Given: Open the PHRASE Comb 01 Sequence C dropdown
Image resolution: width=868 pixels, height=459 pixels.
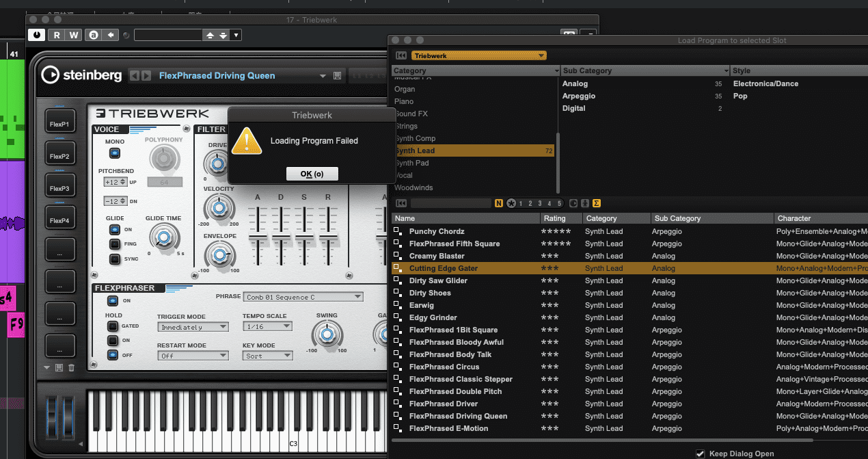Looking at the screenshot, I should [303, 297].
